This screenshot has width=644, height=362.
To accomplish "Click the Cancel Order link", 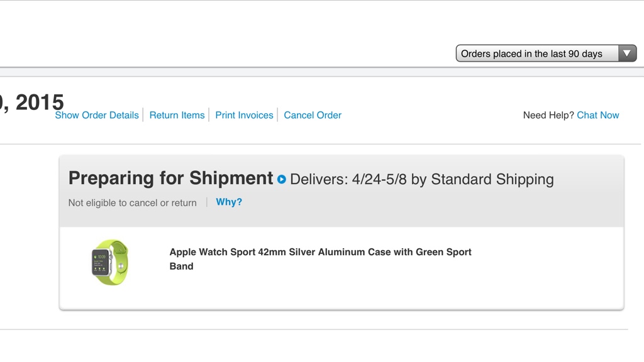I will coord(313,115).
